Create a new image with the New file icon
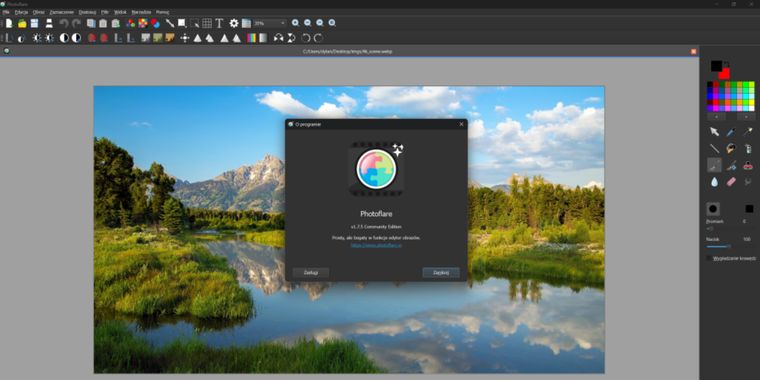Image resolution: width=760 pixels, height=380 pixels. point(9,23)
